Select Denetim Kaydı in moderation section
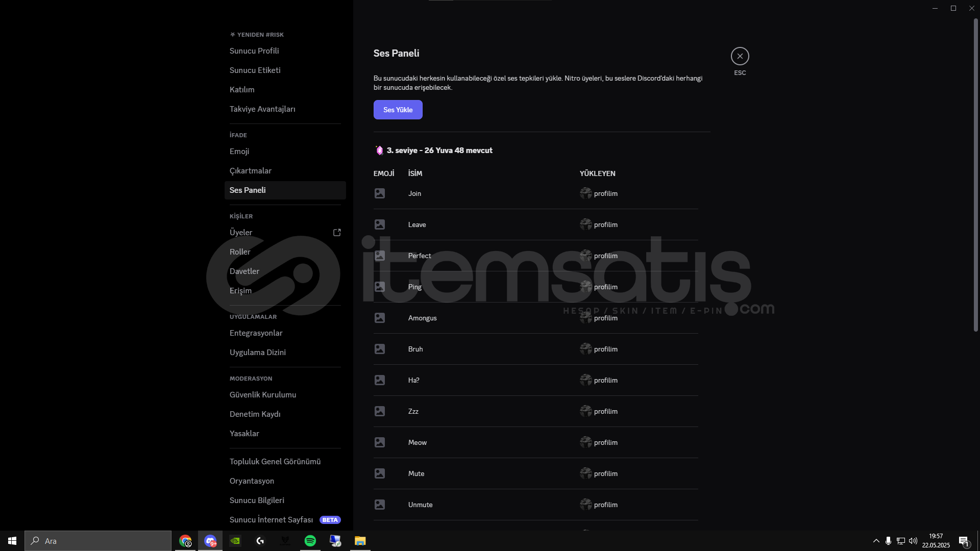The width and height of the screenshot is (980, 551). pyautogui.click(x=255, y=414)
